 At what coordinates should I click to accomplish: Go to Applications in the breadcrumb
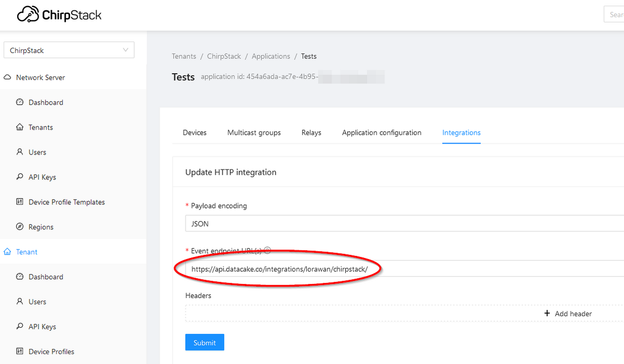271,56
